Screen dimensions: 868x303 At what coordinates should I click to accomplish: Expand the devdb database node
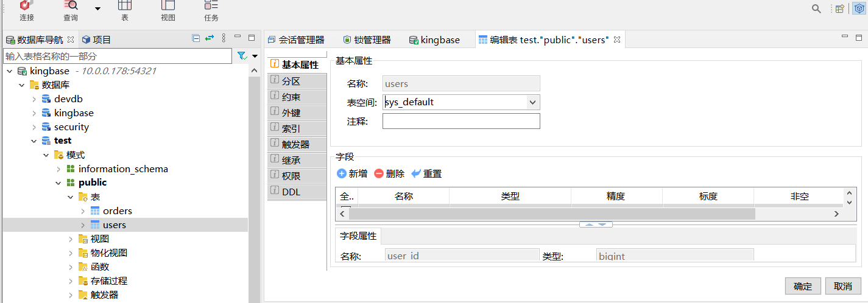click(34, 99)
